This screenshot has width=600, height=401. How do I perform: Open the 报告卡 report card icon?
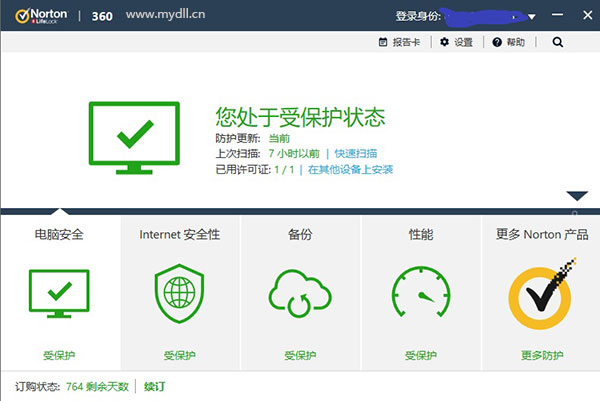tap(383, 42)
